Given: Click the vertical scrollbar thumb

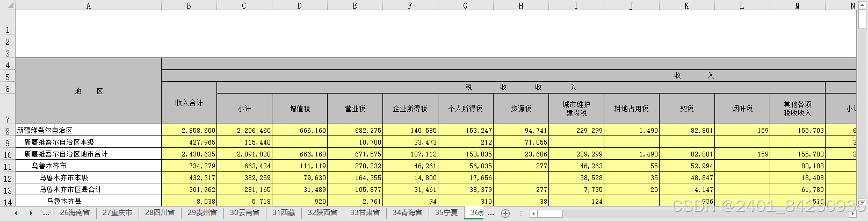Looking at the screenshot, I should coord(862,20).
